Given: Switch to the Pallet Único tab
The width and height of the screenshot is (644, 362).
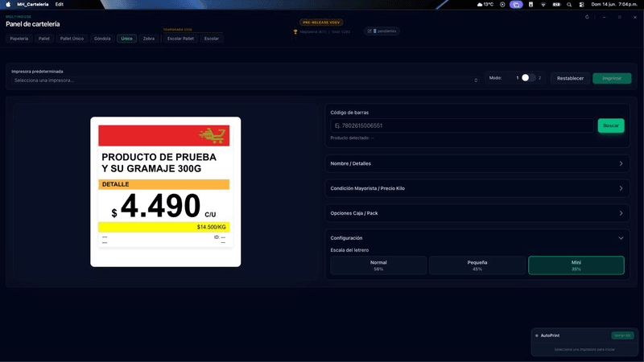Looking at the screenshot, I should (x=72, y=39).
